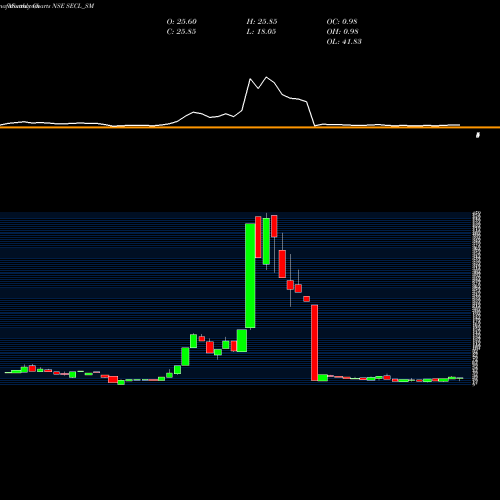Click the NSE SECL_SM chart title

coord(73,6)
